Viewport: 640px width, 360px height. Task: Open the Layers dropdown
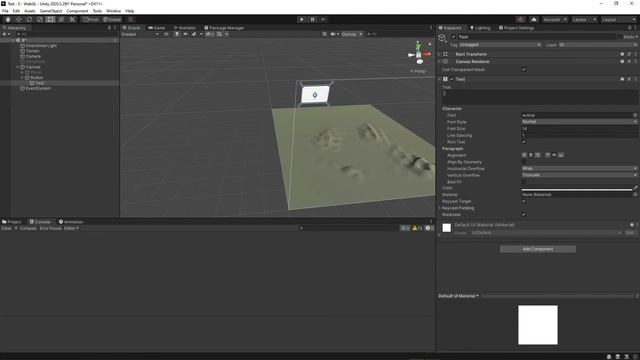tap(584, 19)
